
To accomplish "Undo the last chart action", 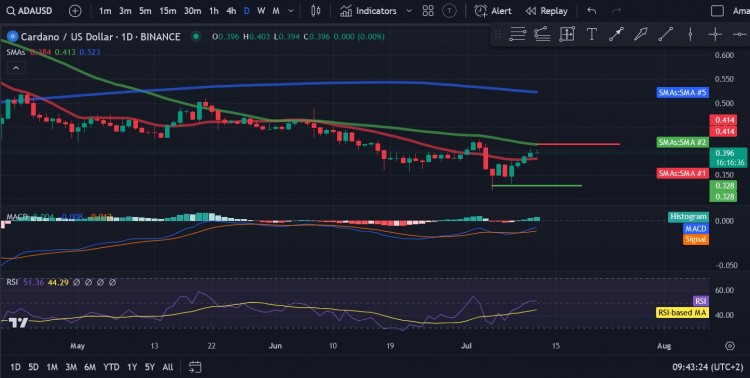I will 592,11.
